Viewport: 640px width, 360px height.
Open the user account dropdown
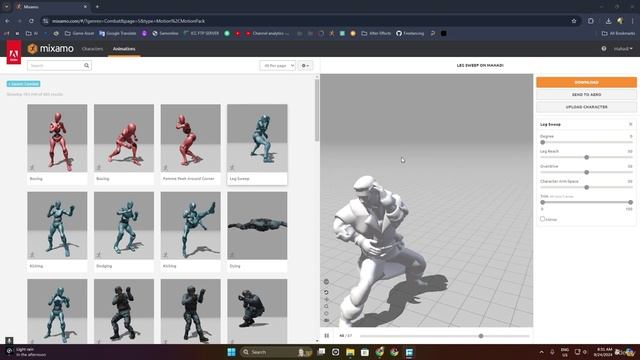[623, 49]
